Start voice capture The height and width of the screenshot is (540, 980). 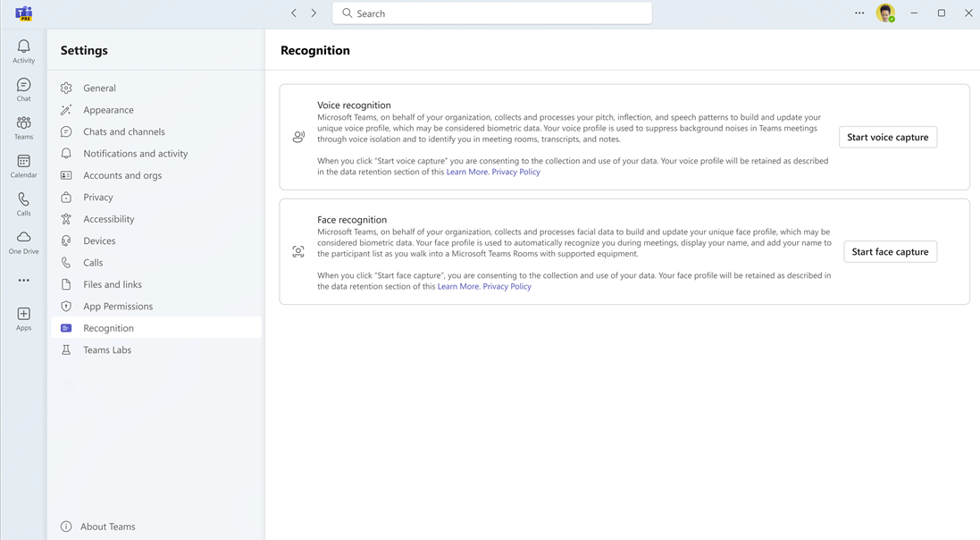pyautogui.click(x=887, y=137)
